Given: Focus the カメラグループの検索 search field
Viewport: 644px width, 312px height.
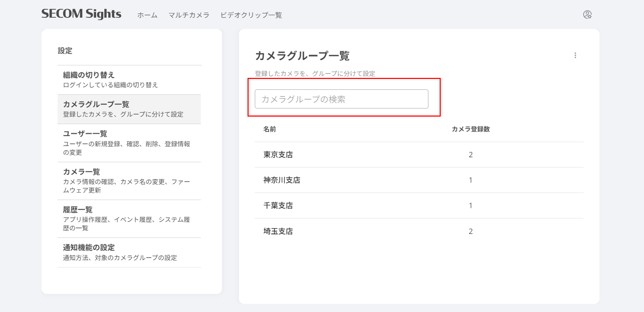Looking at the screenshot, I should 341,99.
